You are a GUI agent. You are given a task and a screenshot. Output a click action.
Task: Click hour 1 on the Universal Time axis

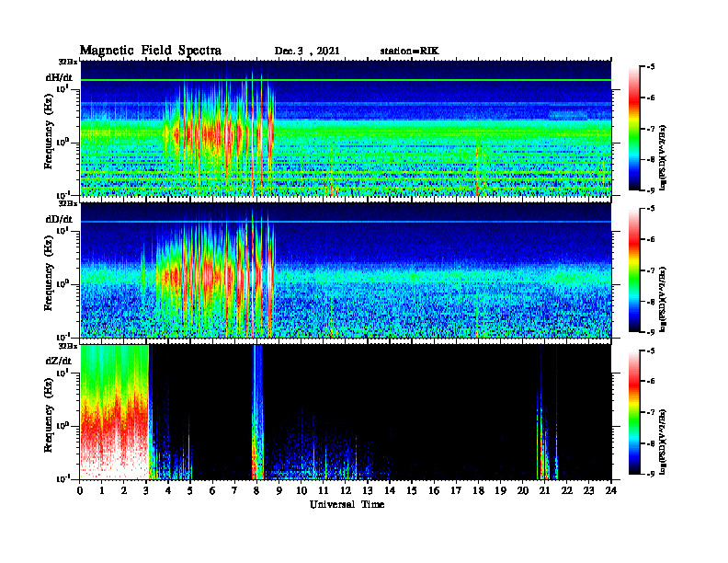pyautogui.click(x=102, y=491)
